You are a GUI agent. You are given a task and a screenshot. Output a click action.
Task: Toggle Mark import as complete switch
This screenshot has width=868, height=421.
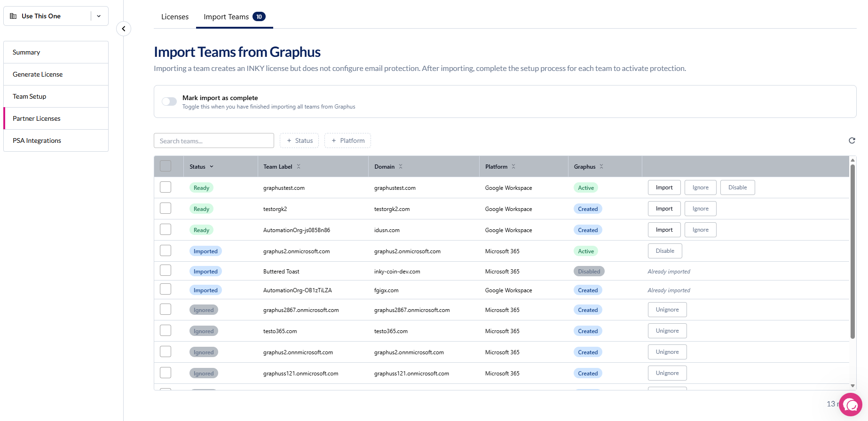coord(169,101)
